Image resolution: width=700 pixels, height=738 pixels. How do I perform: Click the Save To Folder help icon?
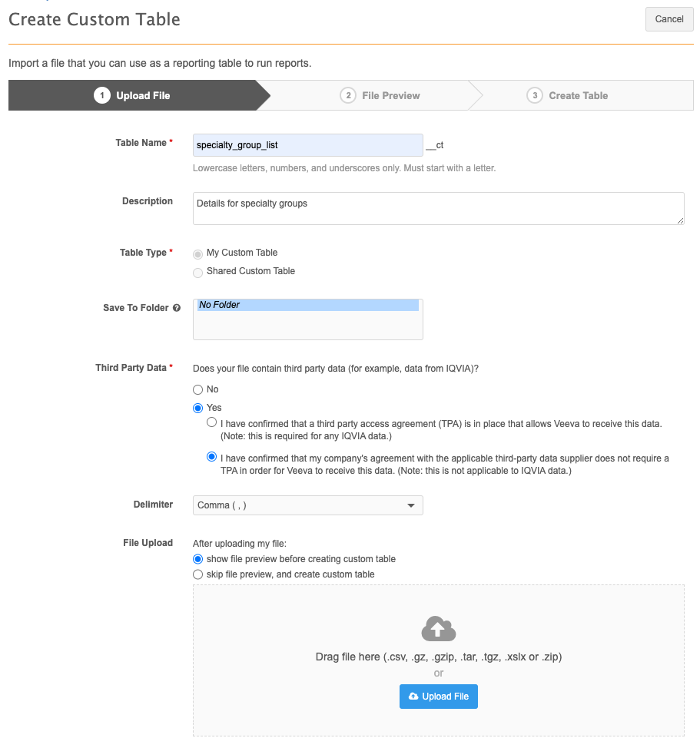point(177,308)
